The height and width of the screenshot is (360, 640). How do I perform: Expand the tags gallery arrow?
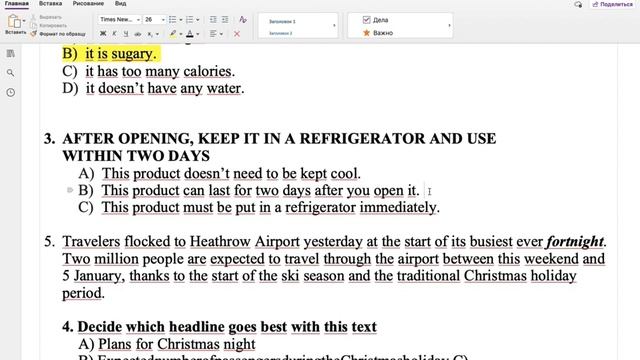(449, 25)
